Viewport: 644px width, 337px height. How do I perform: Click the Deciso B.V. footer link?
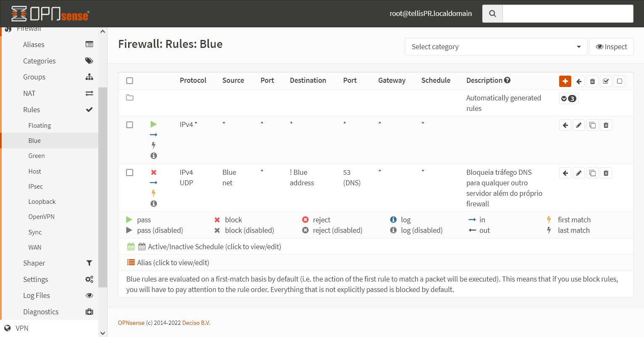pos(196,323)
